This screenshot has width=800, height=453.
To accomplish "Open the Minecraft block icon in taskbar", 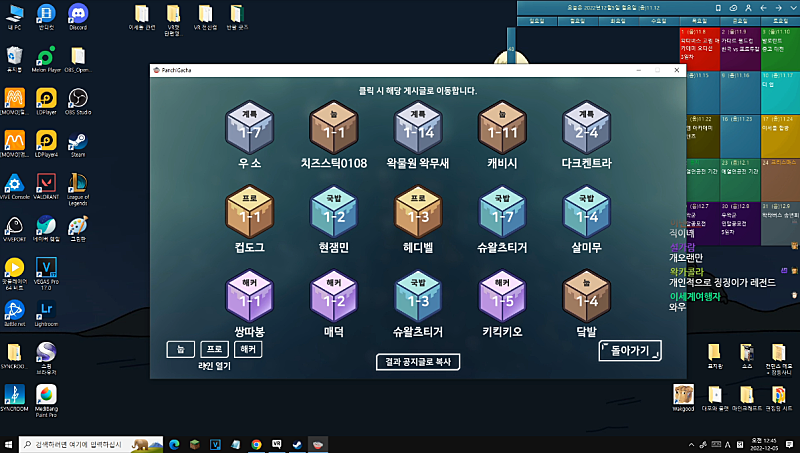I will coord(194,444).
